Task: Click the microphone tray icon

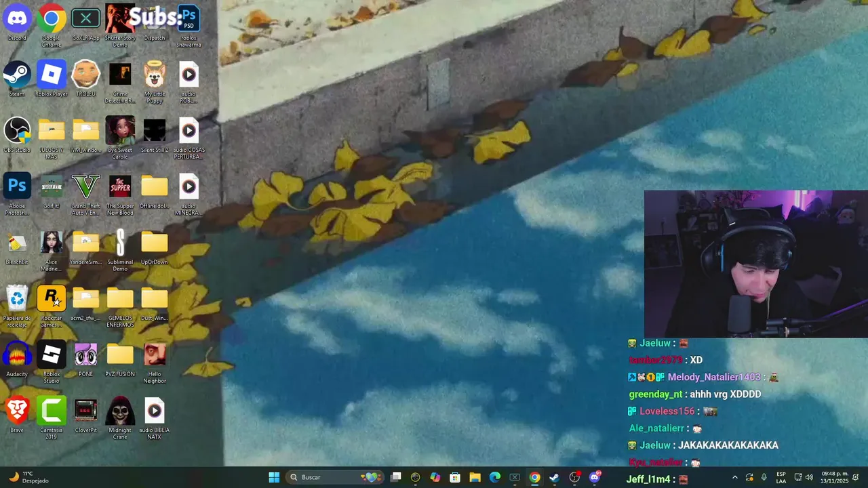Action: pyautogui.click(x=764, y=477)
